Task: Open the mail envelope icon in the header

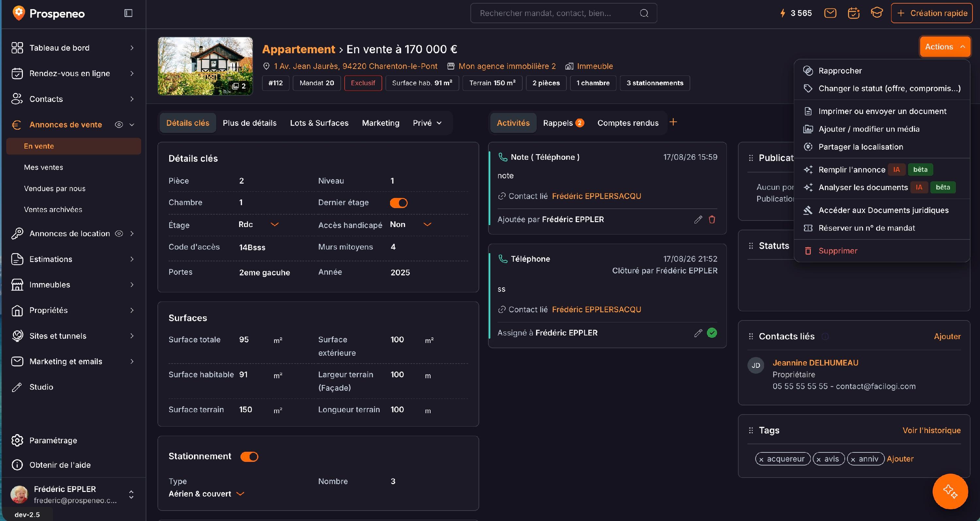Action: (x=830, y=13)
